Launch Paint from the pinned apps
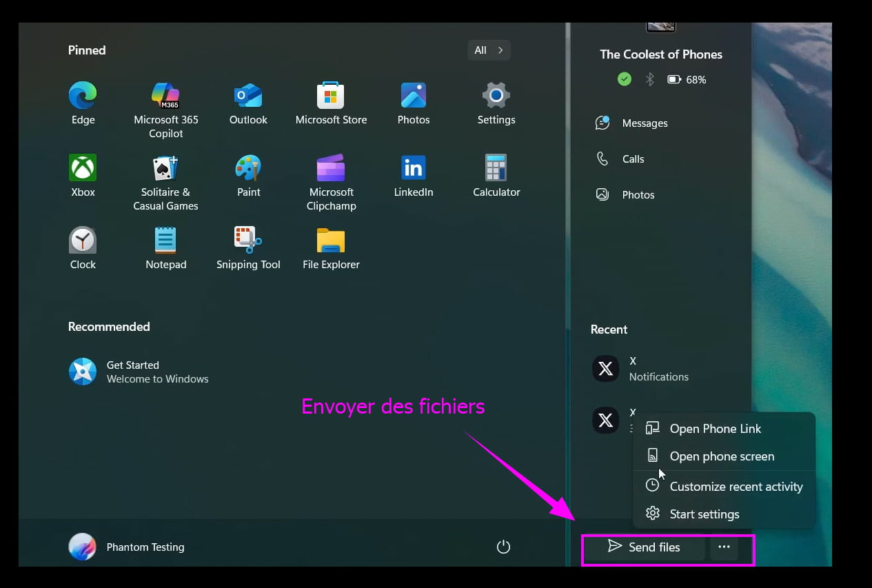The width and height of the screenshot is (872, 588). [248, 176]
